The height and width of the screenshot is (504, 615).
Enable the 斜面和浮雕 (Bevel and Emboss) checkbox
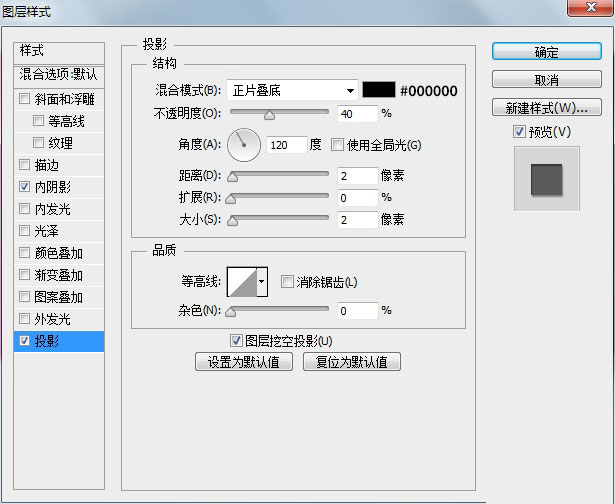[25, 99]
